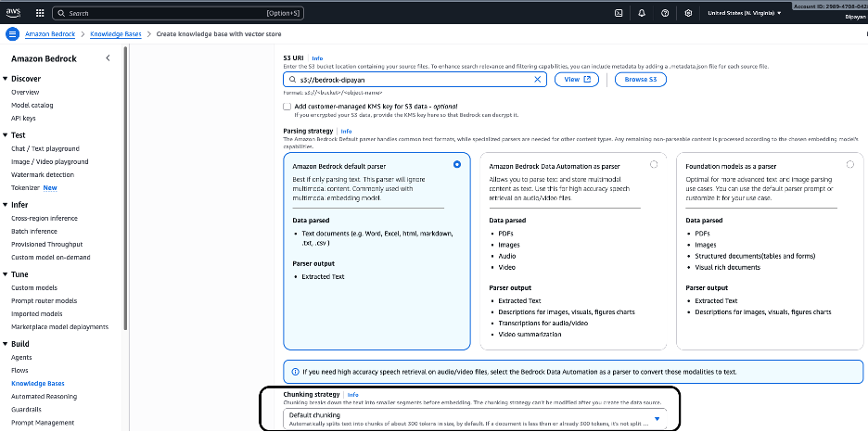Collapse the Test section
This screenshot has width=868, height=432.
click(5, 135)
